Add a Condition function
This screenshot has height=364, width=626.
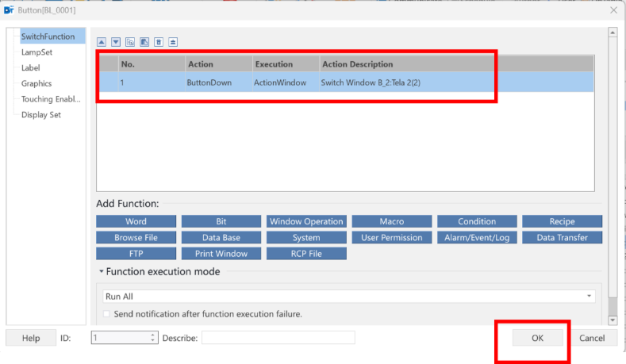[x=477, y=221]
